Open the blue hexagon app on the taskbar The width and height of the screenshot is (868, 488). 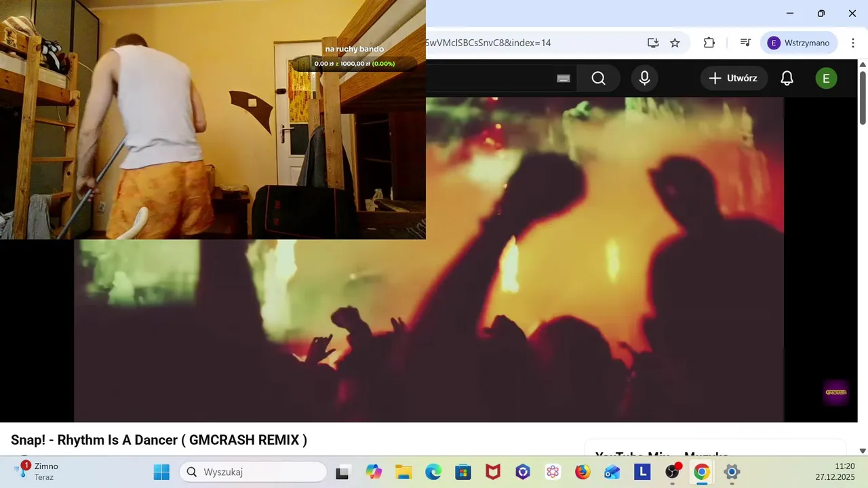523,472
